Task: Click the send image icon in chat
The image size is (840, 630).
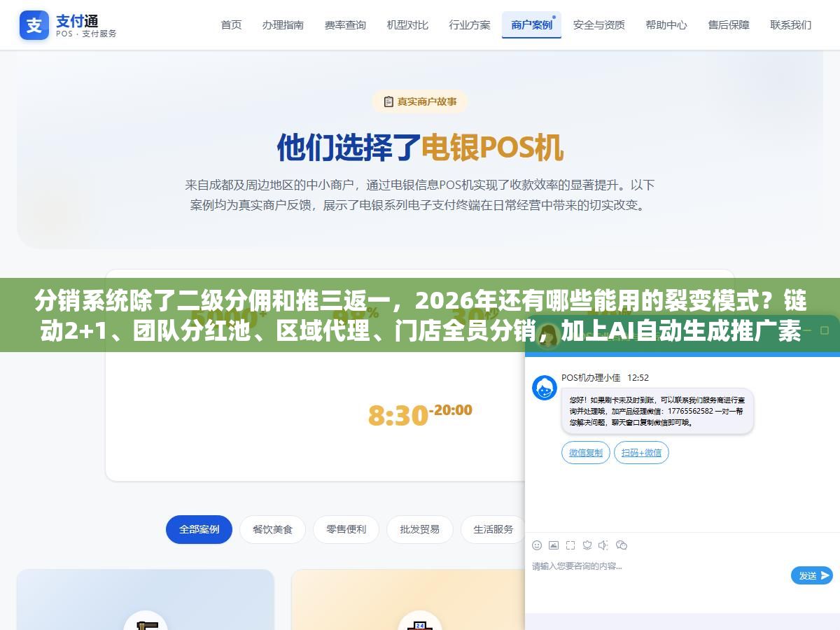Action: tap(554, 545)
